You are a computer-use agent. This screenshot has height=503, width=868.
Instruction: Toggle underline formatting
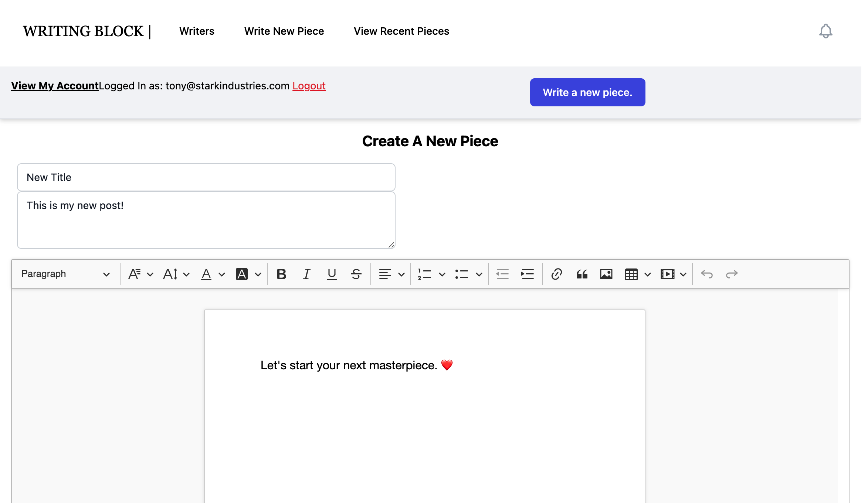click(332, 274)
